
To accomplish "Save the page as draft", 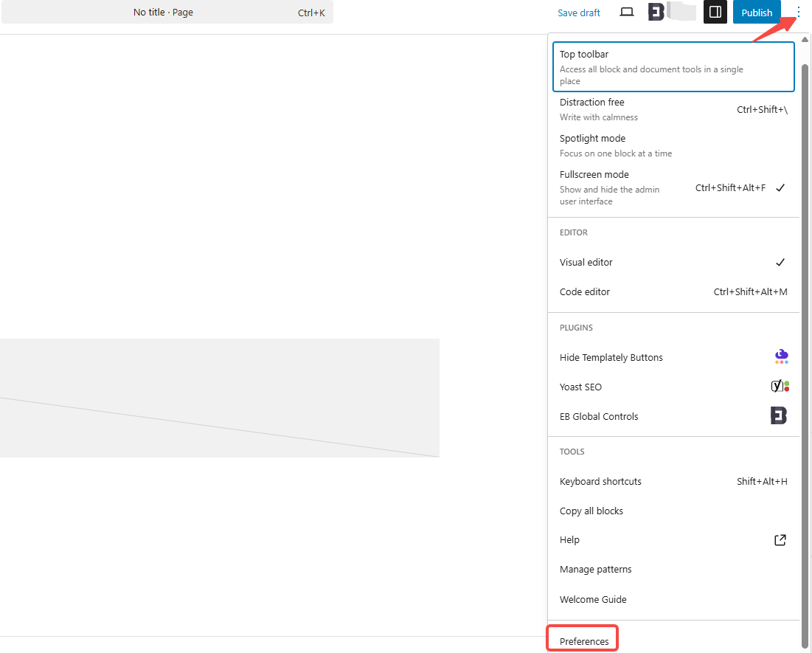I will (x=578, y=12).
